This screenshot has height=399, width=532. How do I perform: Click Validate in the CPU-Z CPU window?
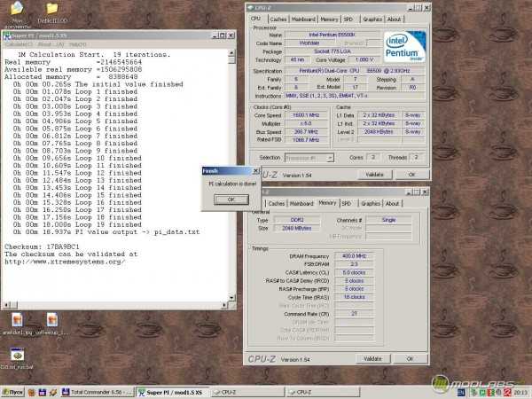pyautogui.click(x=373, y=174)
